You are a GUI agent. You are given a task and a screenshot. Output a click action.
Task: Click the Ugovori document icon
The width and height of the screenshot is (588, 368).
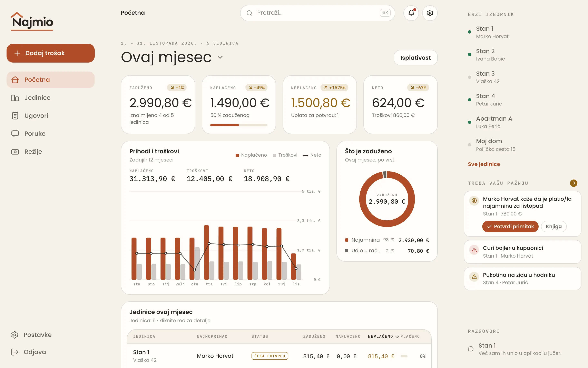(x=15, y=116)
